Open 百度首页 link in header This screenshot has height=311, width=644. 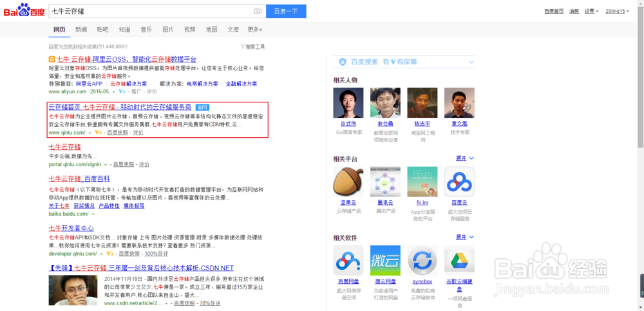[x=554, y=11]
